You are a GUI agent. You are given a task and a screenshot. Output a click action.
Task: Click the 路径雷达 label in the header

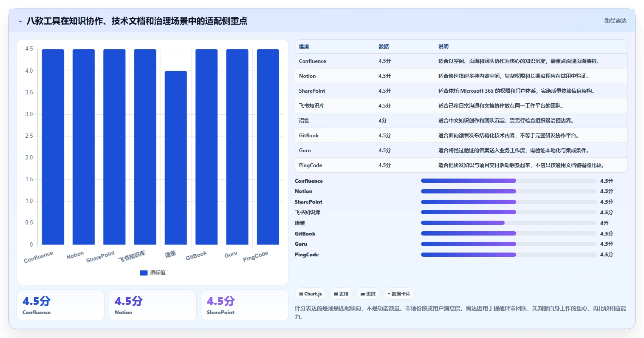(616, 20)
